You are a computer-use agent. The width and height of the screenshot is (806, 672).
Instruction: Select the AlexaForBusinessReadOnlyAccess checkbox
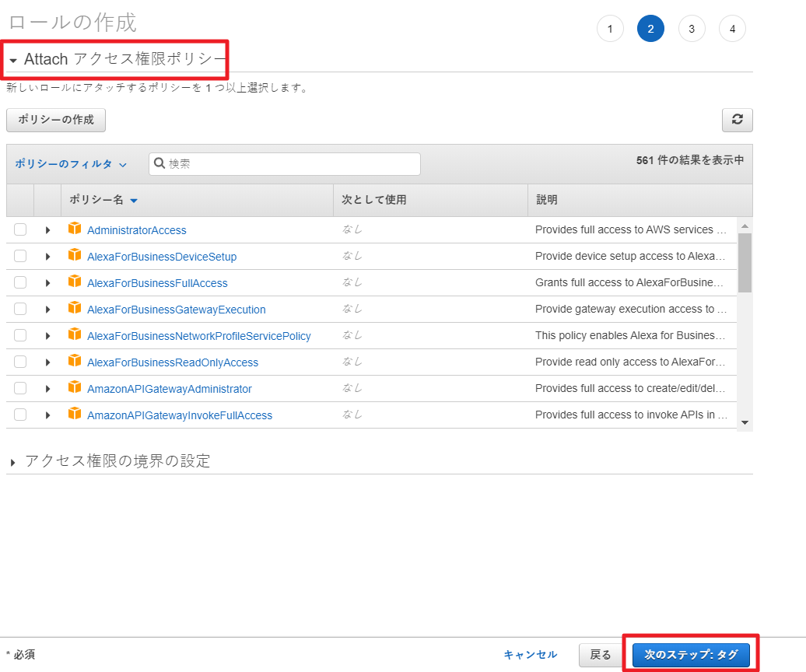[20, 362]
